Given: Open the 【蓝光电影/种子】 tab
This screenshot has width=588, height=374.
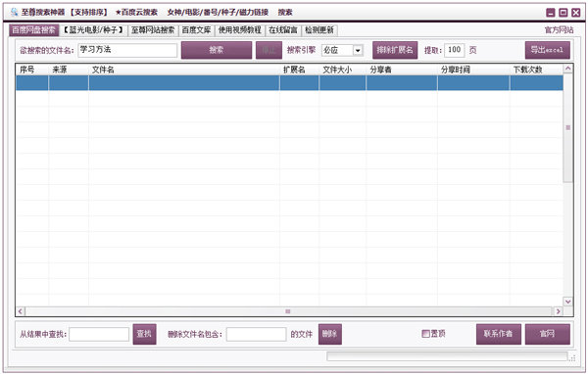Looking at the screenshot, I should click(x=93, y=30).
